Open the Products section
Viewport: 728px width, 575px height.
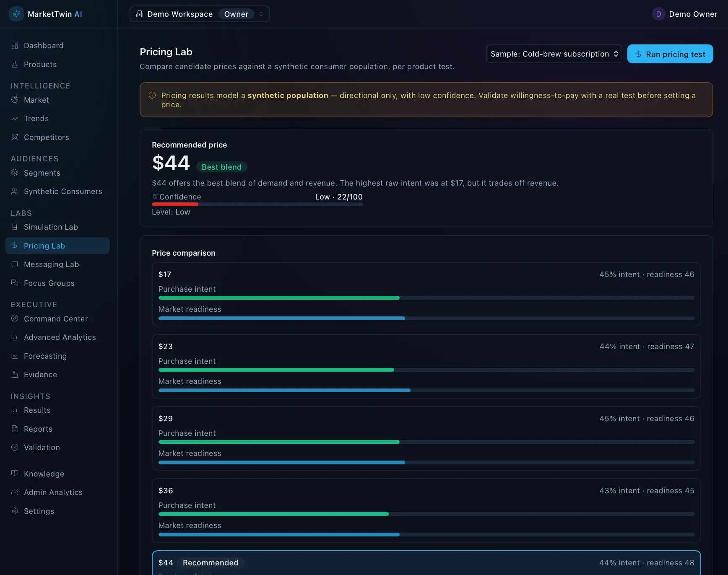(57, 64)
